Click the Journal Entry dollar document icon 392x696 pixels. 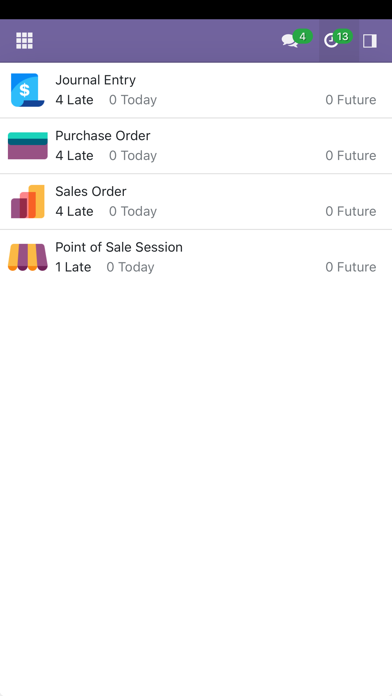coord(28,90)
